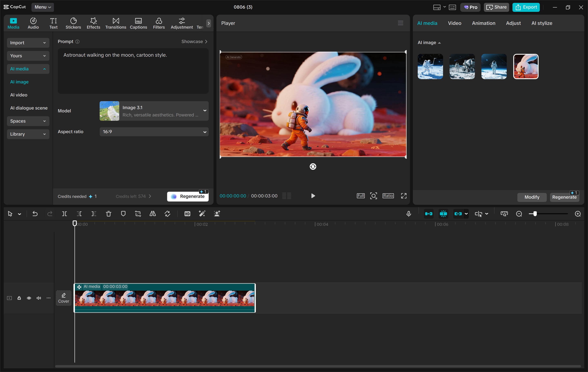
Task: Click the zoom out timeline icon
Action: (x=519, y=214)
